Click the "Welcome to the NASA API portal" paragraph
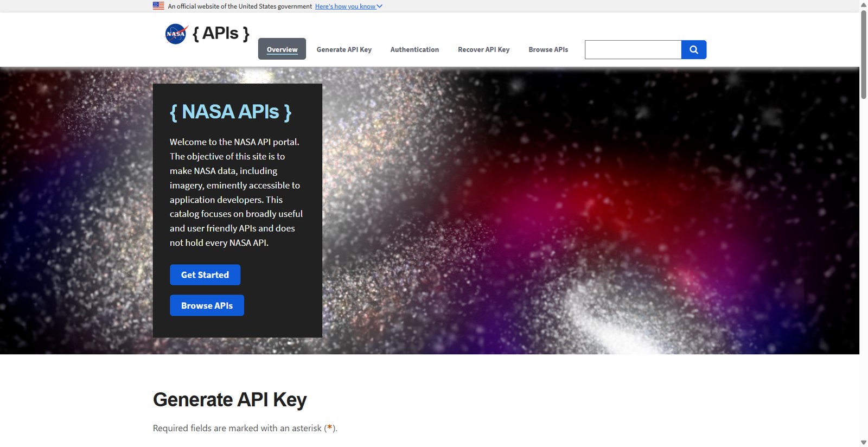 pyautogui.click(x=237, y=192)
